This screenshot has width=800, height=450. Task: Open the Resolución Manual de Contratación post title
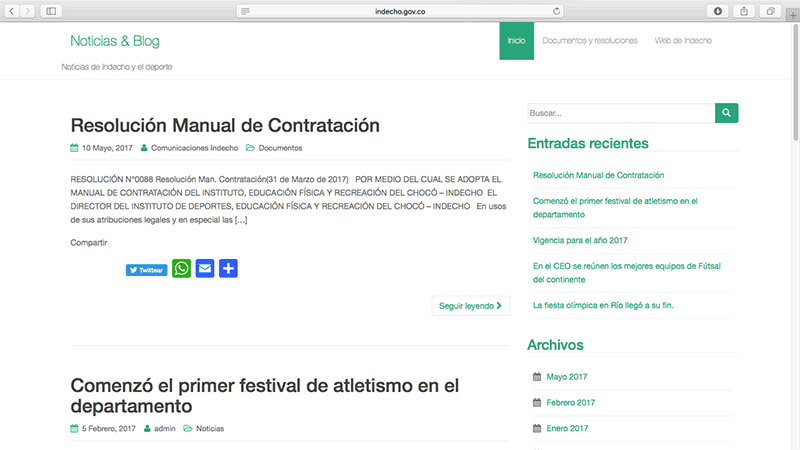(225, 126)
